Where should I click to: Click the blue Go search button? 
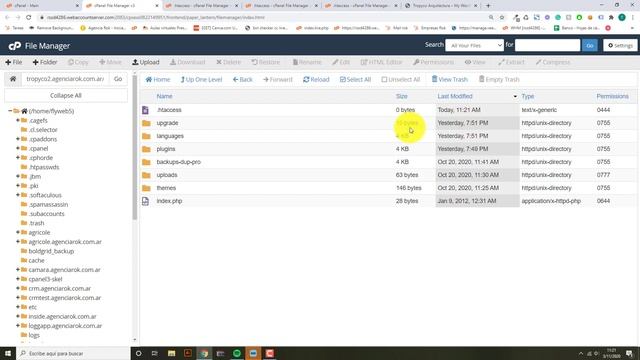pos(589,45)
